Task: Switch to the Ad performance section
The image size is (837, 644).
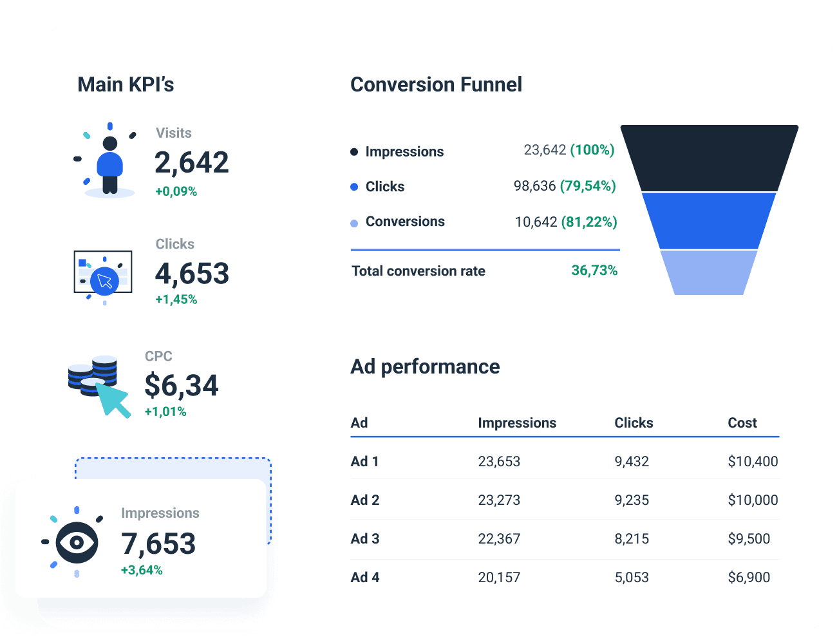Action: 425,366
